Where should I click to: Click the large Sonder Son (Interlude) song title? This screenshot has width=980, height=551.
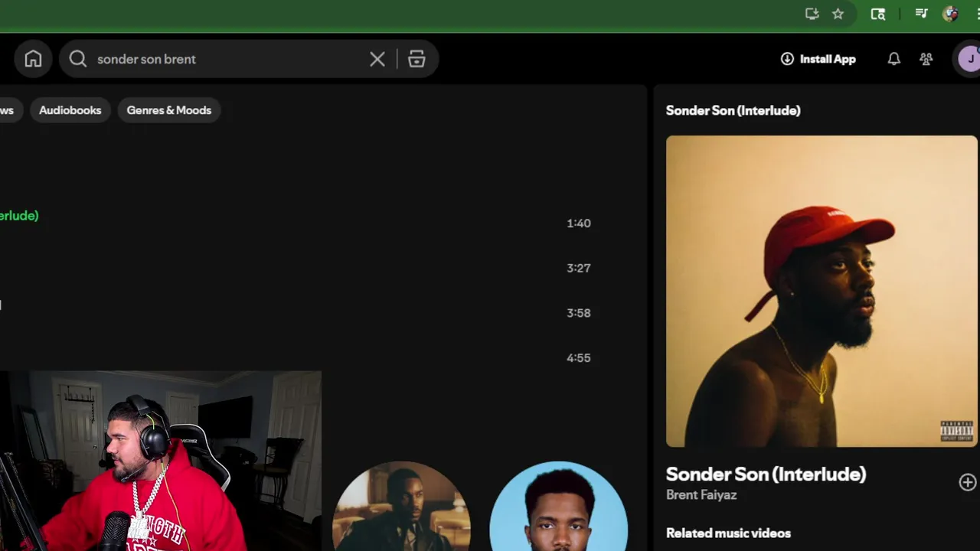pos(766,474)
